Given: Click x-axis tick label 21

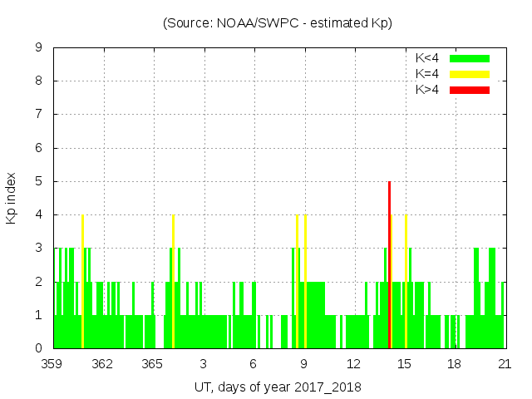Looking at the screenshot, I should [x=505, y=364].
